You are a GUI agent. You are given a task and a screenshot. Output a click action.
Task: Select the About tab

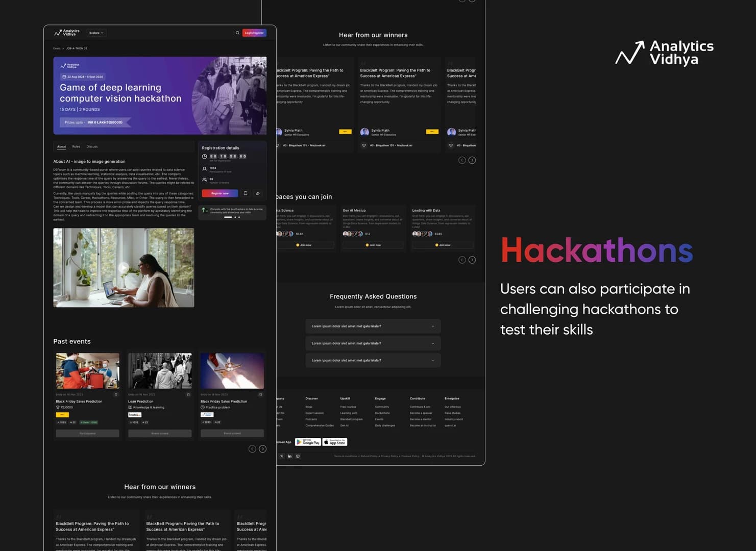[x=61, y=146]
